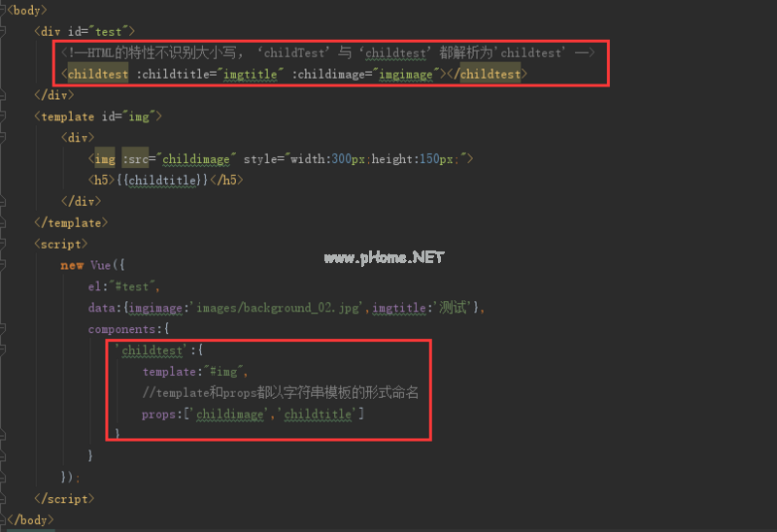
Task: Click the opening body tag
Action: [27, 10]
